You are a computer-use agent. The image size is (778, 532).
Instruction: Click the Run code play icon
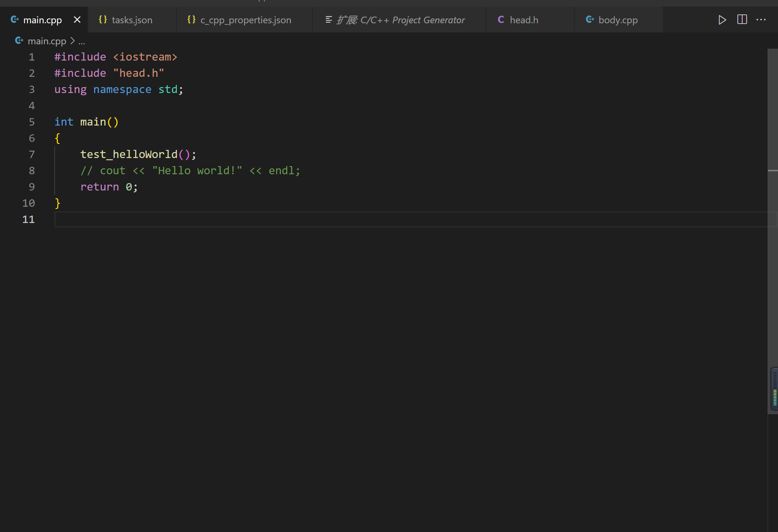[722, 20]
